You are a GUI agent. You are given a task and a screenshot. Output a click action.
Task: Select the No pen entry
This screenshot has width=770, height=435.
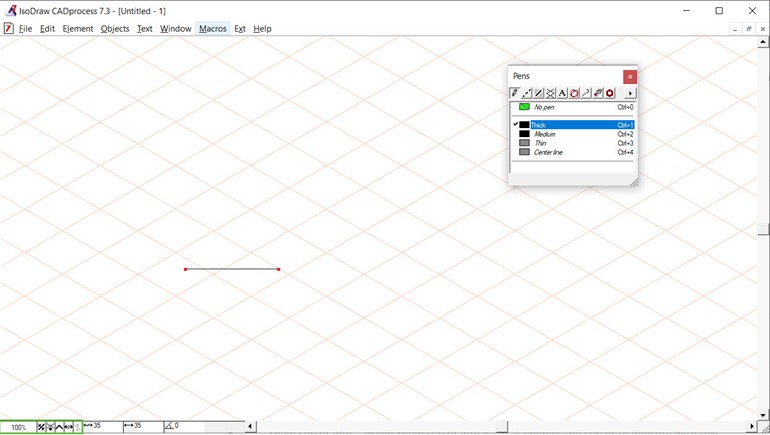pyautogui.click(x=573, y=107)
